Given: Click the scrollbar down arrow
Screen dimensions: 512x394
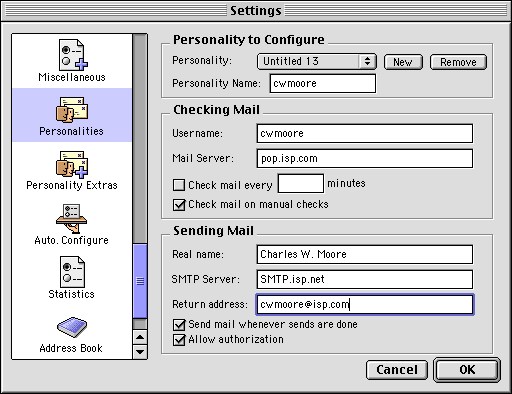Looking at the screenshot, I should click(140, 352).
